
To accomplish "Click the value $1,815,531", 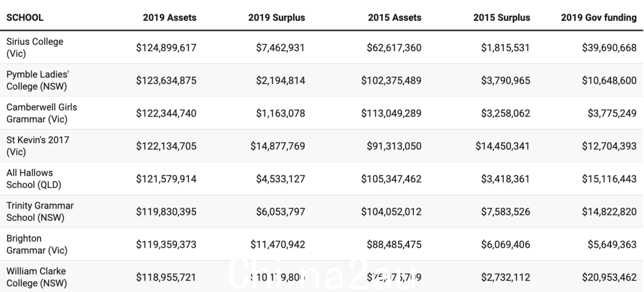I will click(506, 48).
